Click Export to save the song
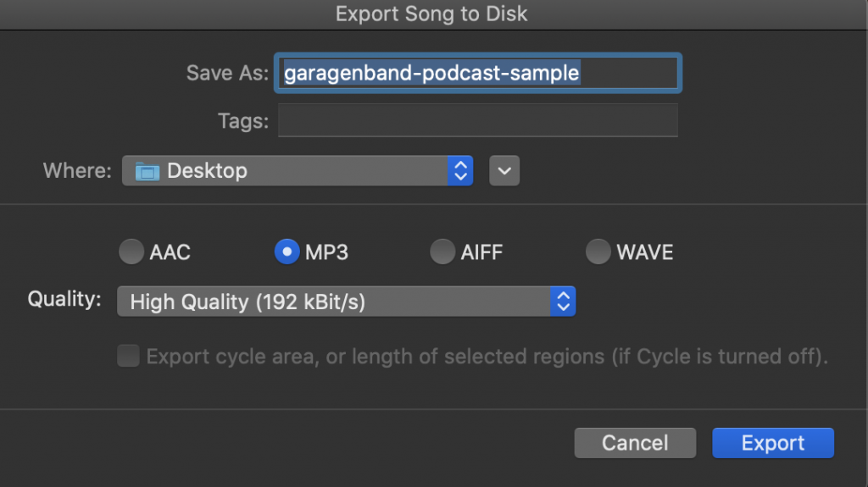The image size is (868, 487). coord(773,443)
